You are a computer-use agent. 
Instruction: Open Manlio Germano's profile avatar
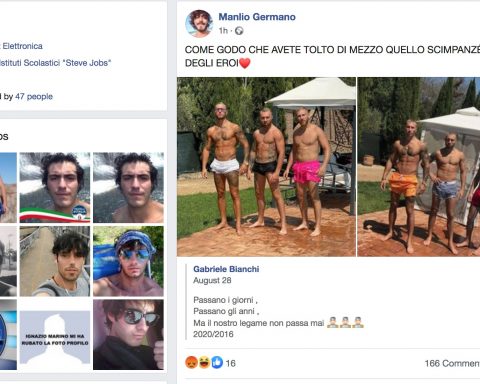coord(199,23)
